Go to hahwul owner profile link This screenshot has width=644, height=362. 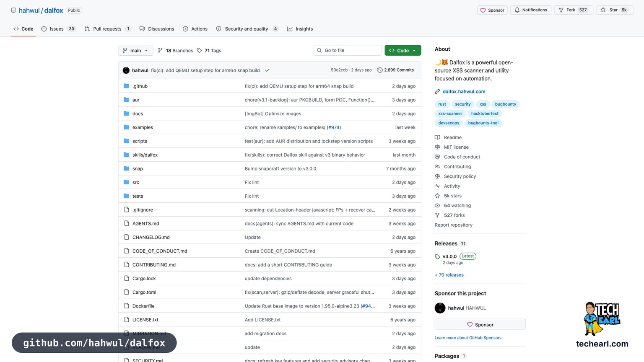tap(29, 10)
